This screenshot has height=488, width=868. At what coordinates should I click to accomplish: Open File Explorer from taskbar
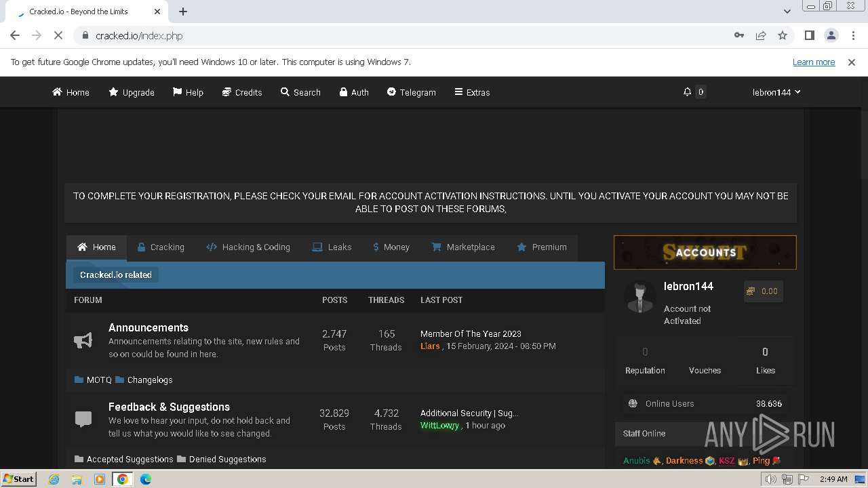click(77, 479)
